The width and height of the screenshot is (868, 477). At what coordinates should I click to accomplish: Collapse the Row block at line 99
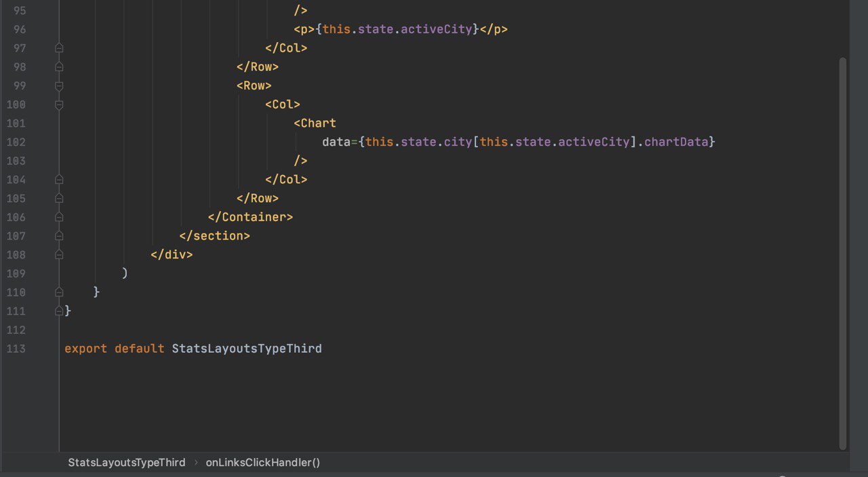point(59,85)
